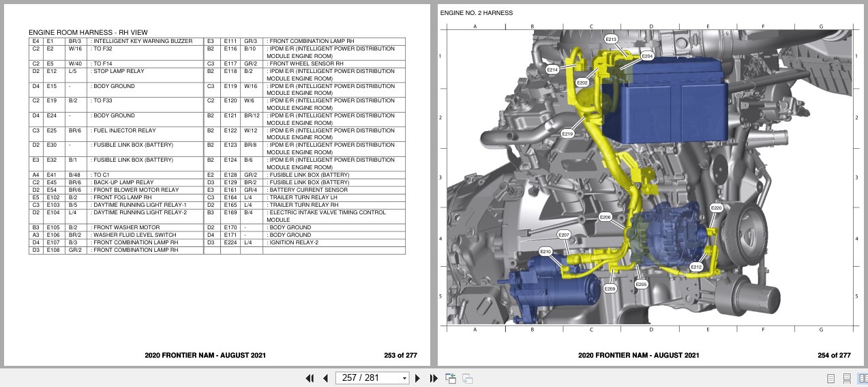
Task: Click the ENGINE NO. 2 HARNESS heading
Action: point(476,13)
